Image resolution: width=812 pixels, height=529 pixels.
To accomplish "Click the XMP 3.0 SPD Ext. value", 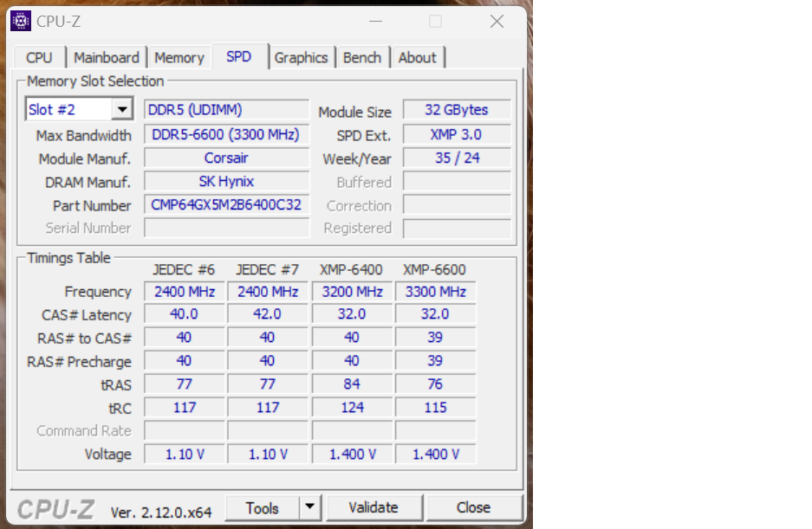I will tap(457, 134).
